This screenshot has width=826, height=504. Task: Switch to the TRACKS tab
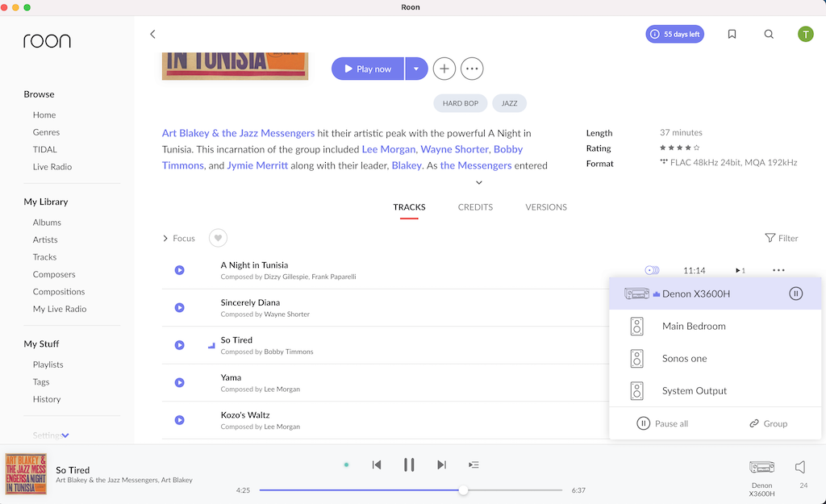coord(409,207)
